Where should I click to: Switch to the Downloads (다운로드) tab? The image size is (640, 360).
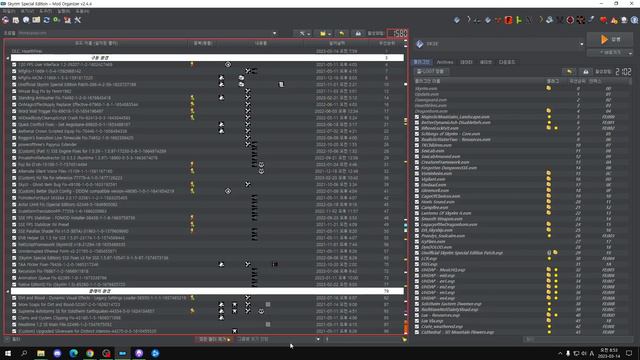pos(507,62)
